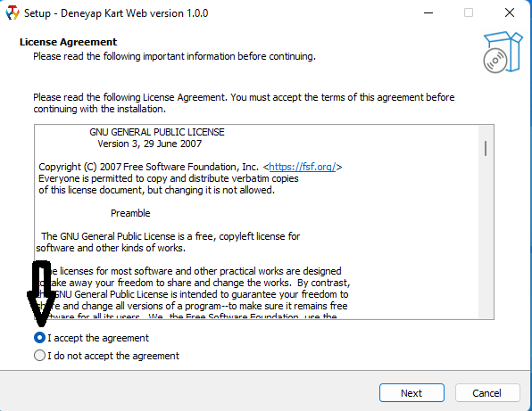Click 'Everyone is permitted to copy' line
The image size is (532, 411).
(169, 178)
